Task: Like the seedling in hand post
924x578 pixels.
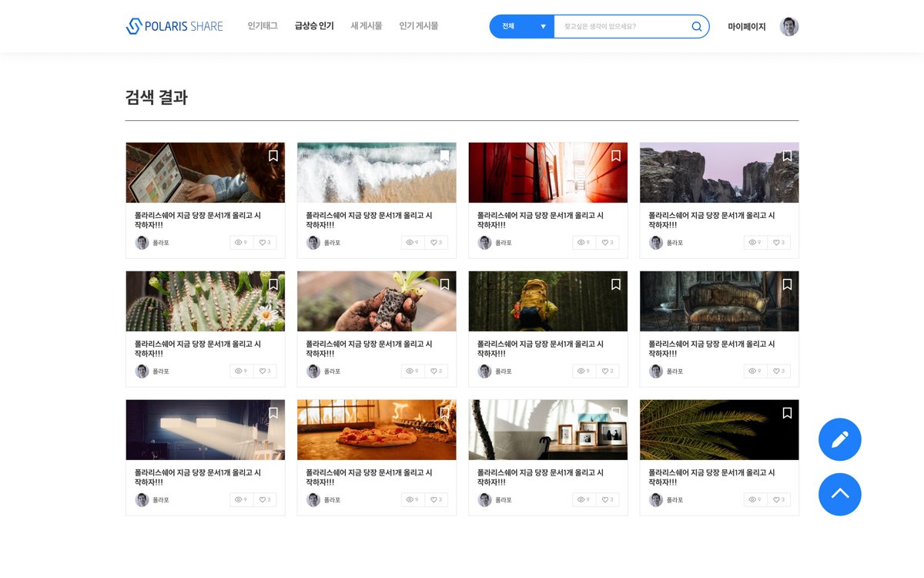Action: 436,371
